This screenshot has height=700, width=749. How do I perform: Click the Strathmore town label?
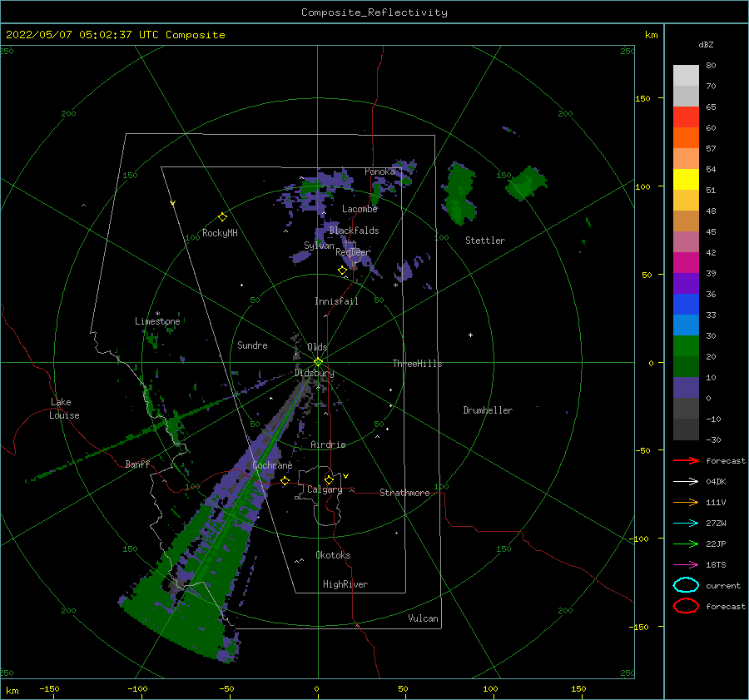click(x=404, y=493)
